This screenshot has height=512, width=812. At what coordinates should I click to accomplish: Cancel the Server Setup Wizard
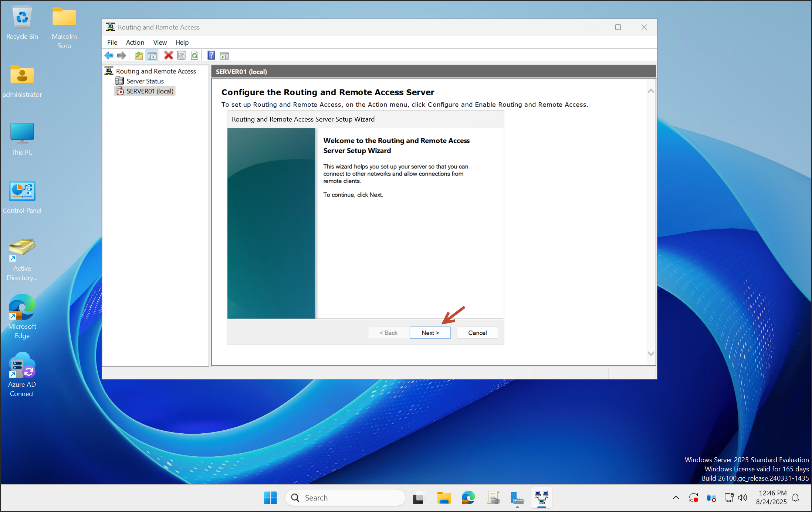click(477, 333)
